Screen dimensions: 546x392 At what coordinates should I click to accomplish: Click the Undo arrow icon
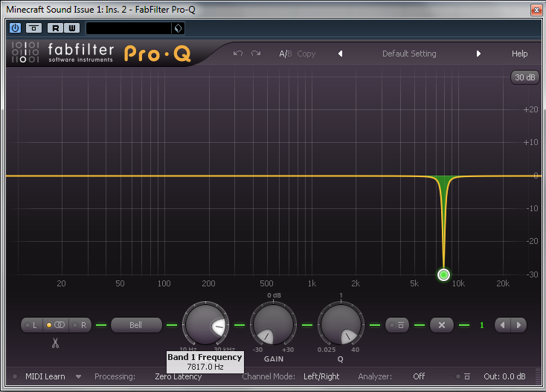[x=238, y=54]
